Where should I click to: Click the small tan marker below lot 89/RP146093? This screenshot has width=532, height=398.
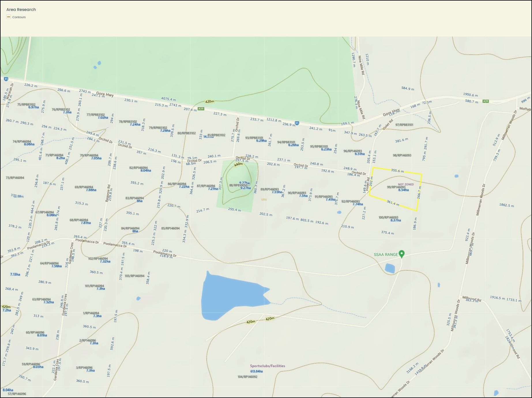coord(264,199)
